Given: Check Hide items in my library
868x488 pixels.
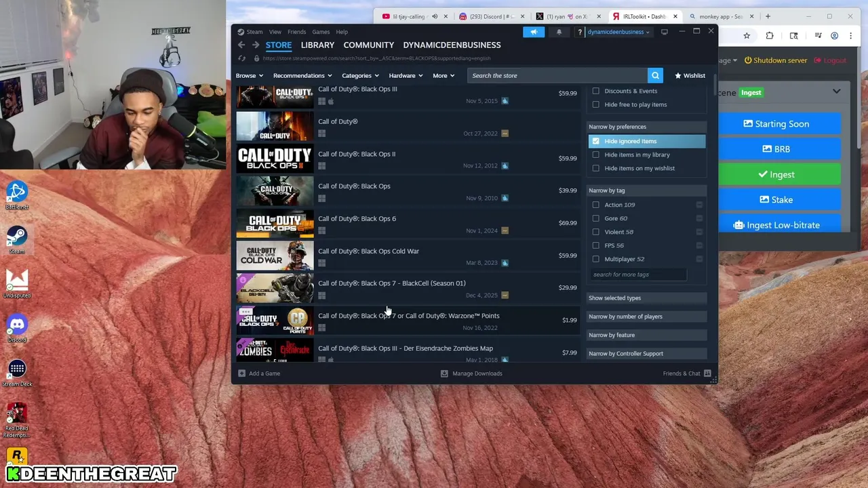Looking at the screenshot, I should 596,155.
